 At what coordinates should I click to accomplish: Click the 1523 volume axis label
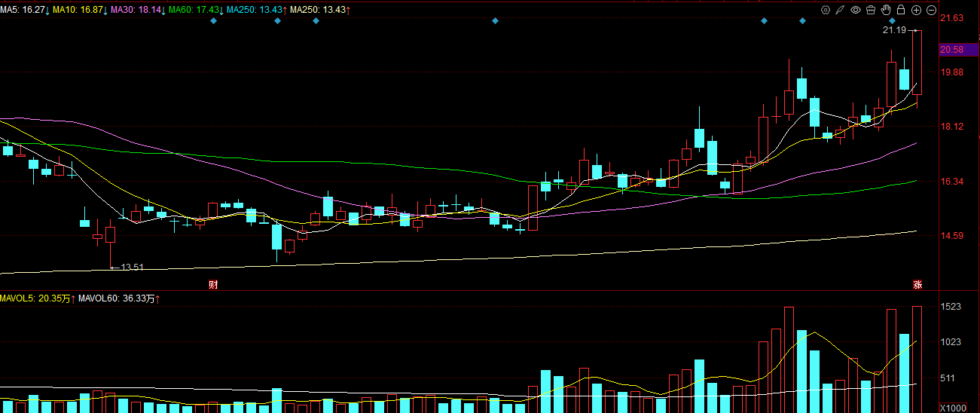951,307
